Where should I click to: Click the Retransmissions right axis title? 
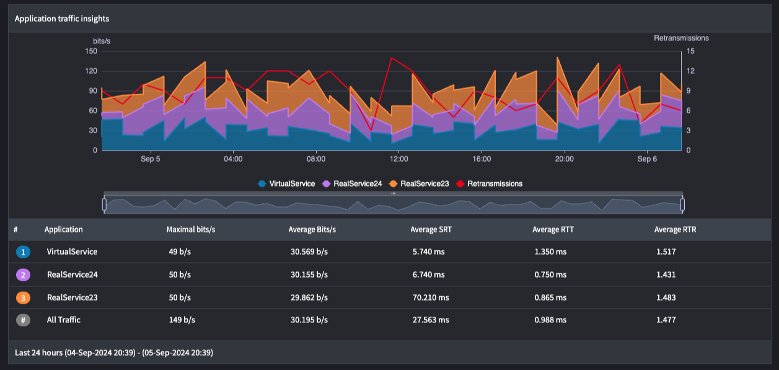click(x=681, y=38)
